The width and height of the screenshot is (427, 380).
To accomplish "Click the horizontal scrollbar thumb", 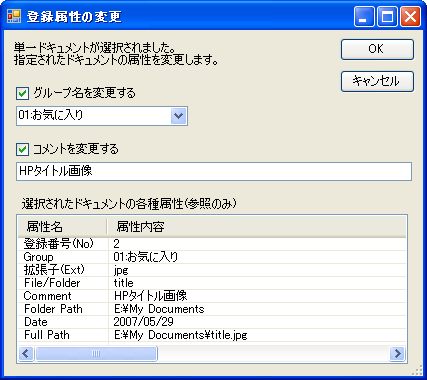I will coord(96,353).
